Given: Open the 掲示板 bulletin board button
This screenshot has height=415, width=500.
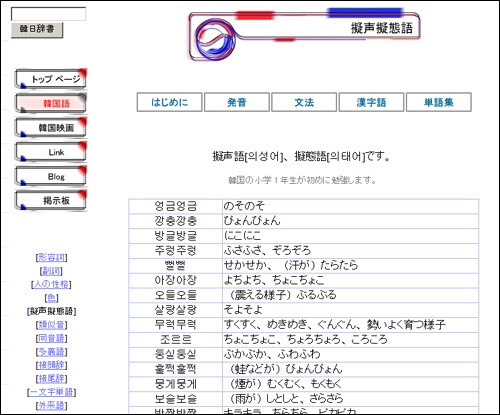Looking at the screenshot, I should click(x=51, y=200).
